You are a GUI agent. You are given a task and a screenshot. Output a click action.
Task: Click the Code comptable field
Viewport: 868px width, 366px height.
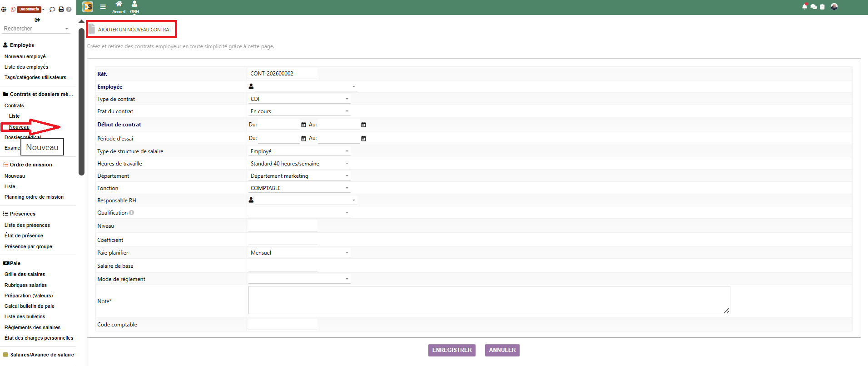click(283, 324)
